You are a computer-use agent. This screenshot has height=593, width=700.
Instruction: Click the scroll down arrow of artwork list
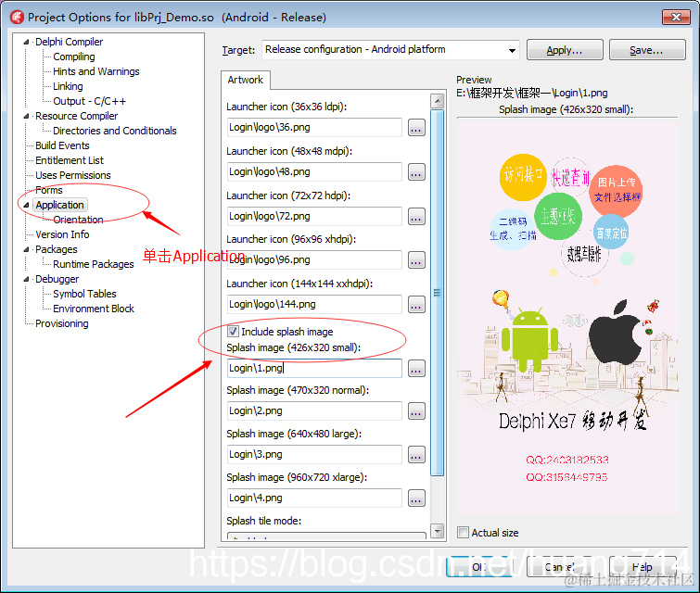[x=437, y=531]
